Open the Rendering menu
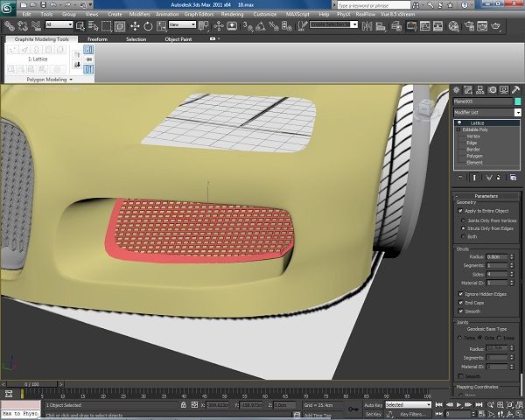Image resolution: width=525 pixels, height=420 pixels. click(x=232, y=14)
